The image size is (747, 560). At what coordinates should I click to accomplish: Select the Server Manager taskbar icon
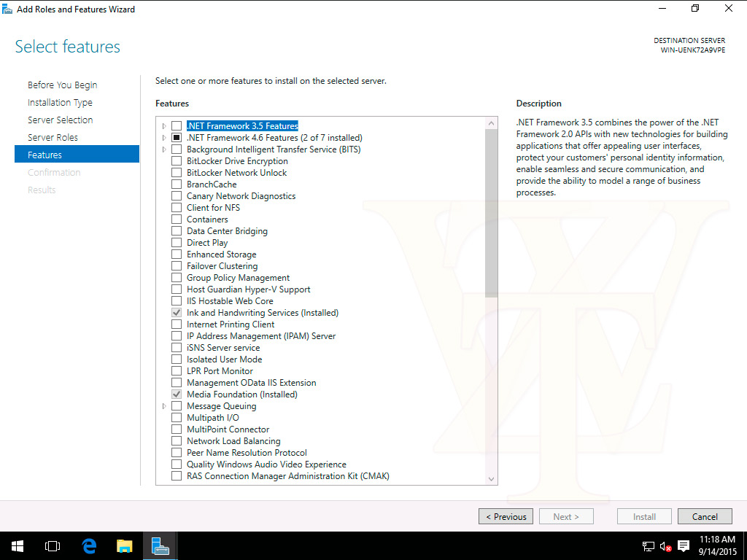click(160, 545)
